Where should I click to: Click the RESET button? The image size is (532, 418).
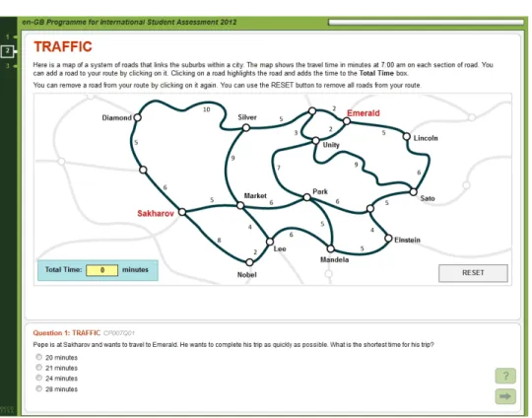point(473,273)
